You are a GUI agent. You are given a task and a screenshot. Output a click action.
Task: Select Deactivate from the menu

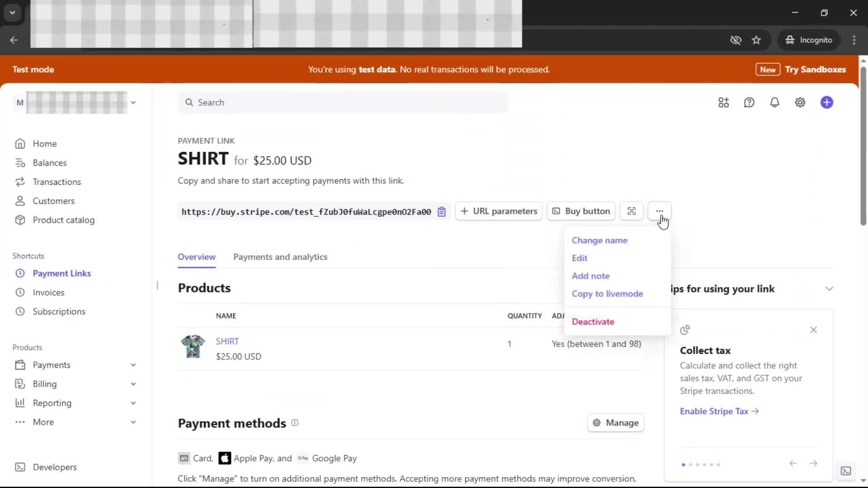tap(593, 322)
